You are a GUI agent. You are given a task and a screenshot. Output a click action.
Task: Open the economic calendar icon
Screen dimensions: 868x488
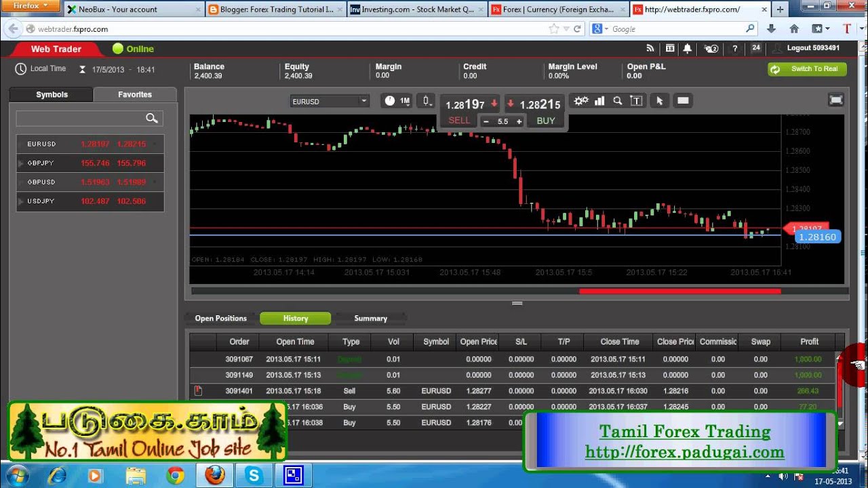click(670, 49)
